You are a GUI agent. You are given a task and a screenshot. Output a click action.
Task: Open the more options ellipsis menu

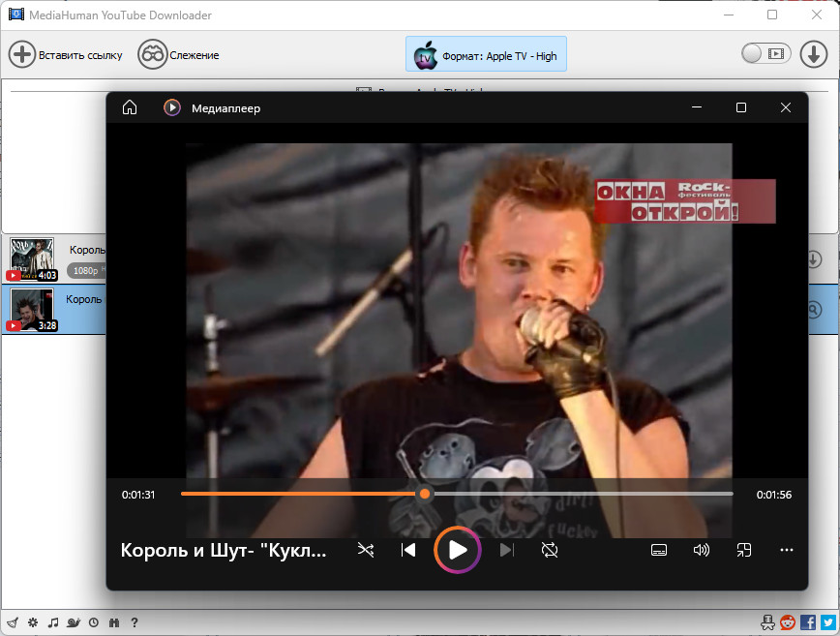[x=787, y=550]
